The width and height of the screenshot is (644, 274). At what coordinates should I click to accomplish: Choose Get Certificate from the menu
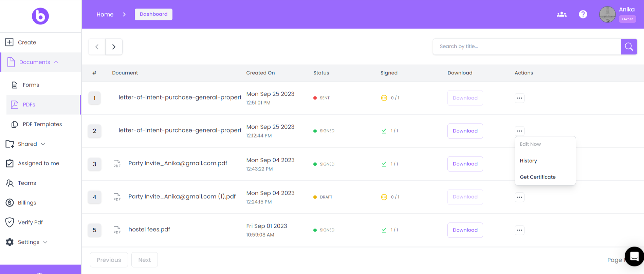[x=537, y=177]
